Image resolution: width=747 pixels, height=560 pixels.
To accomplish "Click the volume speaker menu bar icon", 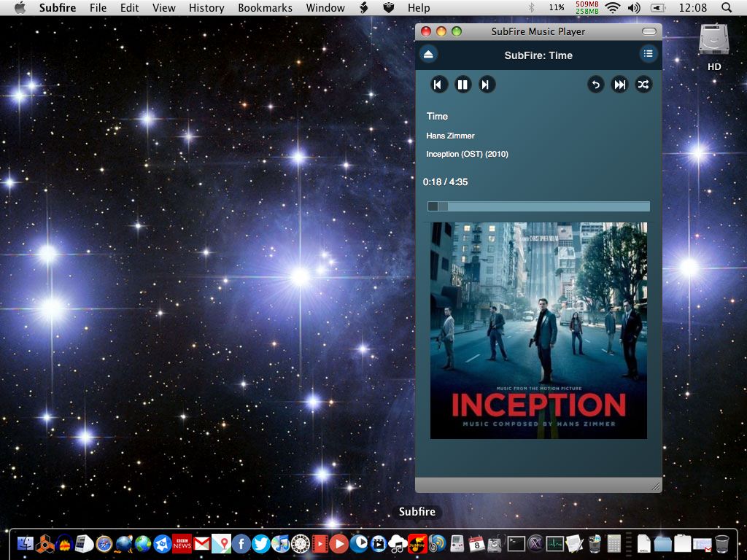I will pyautogui.click(x=634, y=7).
